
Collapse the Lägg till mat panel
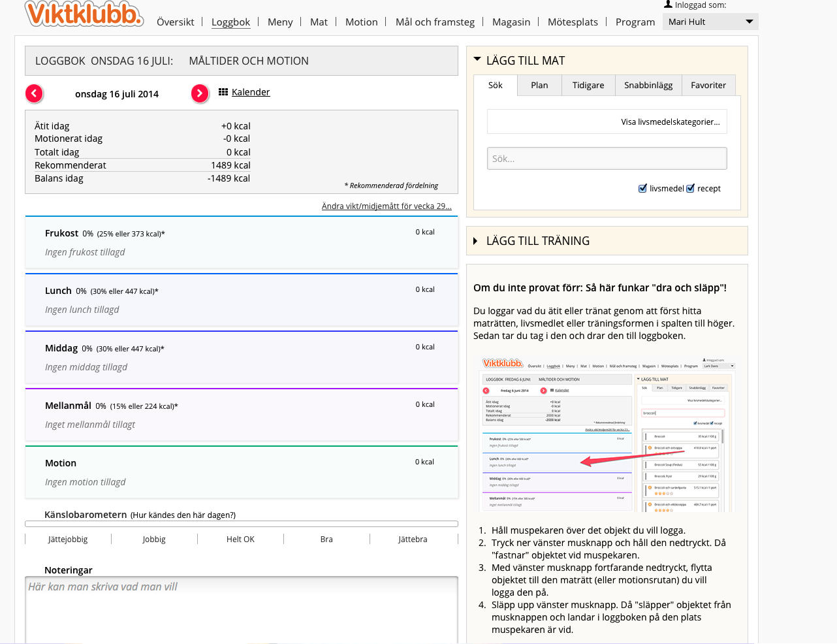(x=477, y=60)
